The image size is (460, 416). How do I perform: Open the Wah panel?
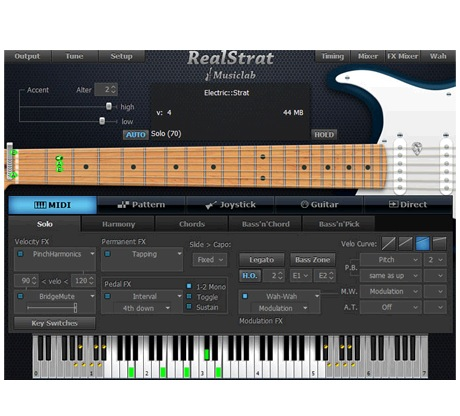click(438, 56)
